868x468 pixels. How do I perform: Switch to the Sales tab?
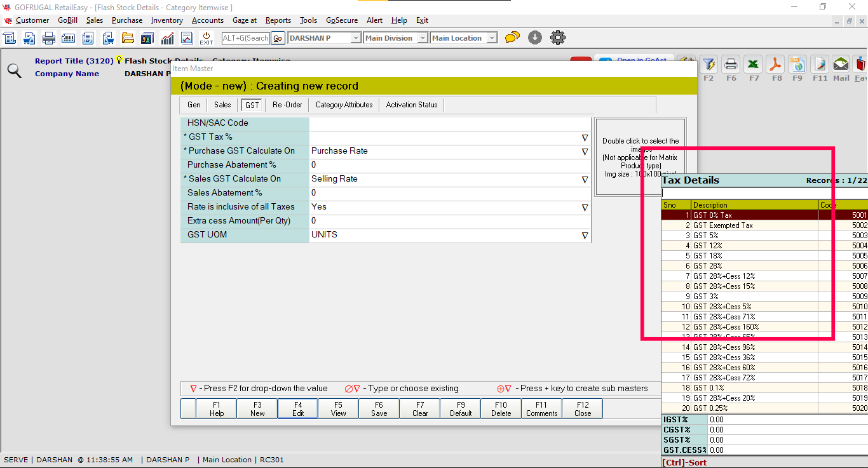222,105
